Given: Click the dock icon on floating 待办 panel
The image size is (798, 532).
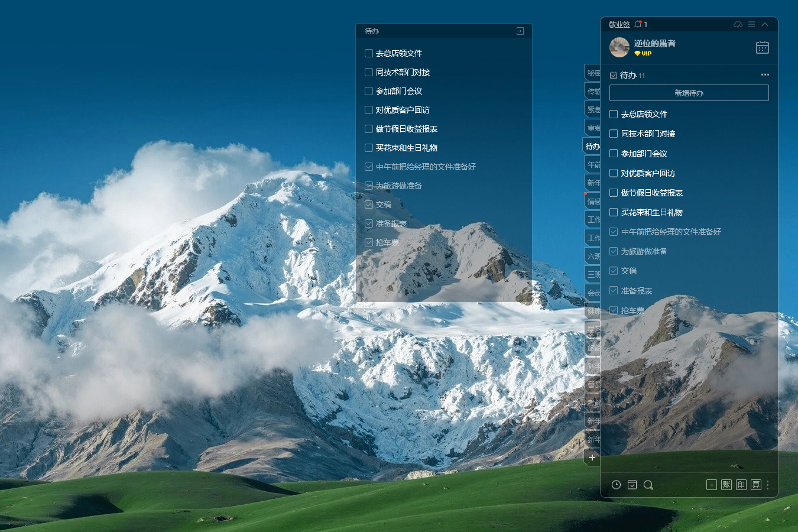Looking at the screenshot, I should (x=520, y=31).
